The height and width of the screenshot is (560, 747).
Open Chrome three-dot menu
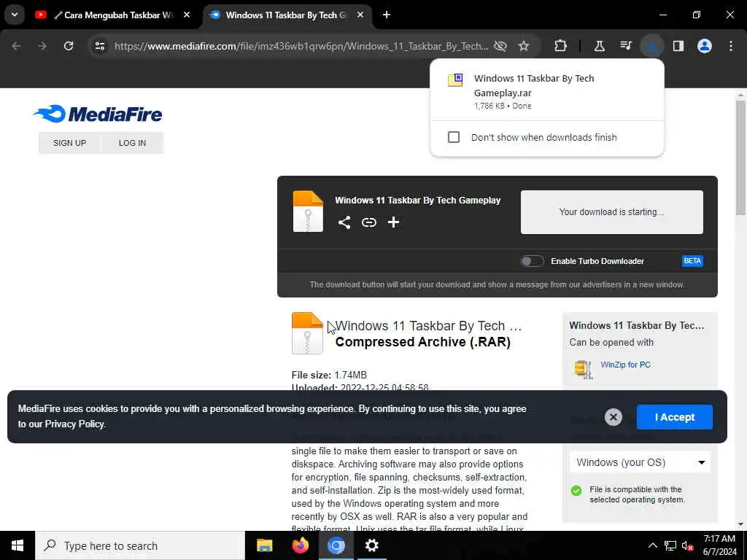click(x=731, y=46)
